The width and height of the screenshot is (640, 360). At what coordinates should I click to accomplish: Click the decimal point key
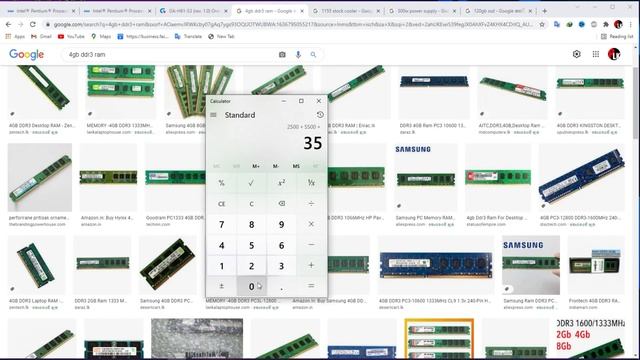point(281,286)
